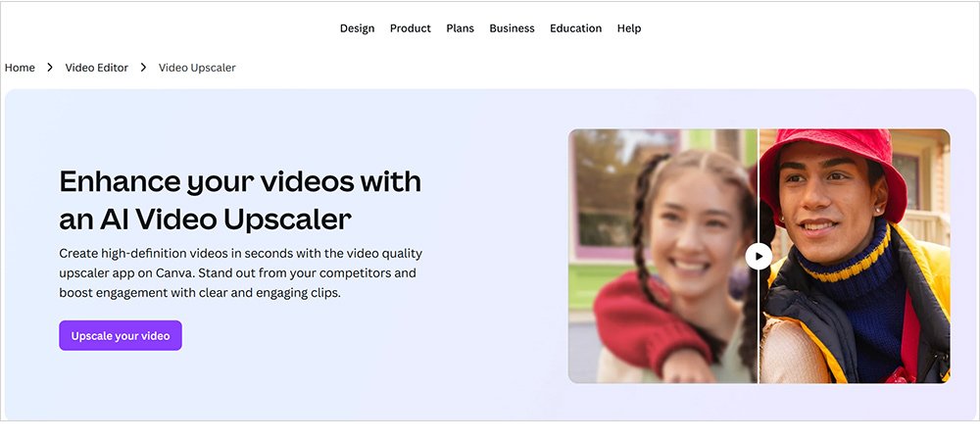Click the chevron after Video Editor breadcrumb

[x=143, y=68]
